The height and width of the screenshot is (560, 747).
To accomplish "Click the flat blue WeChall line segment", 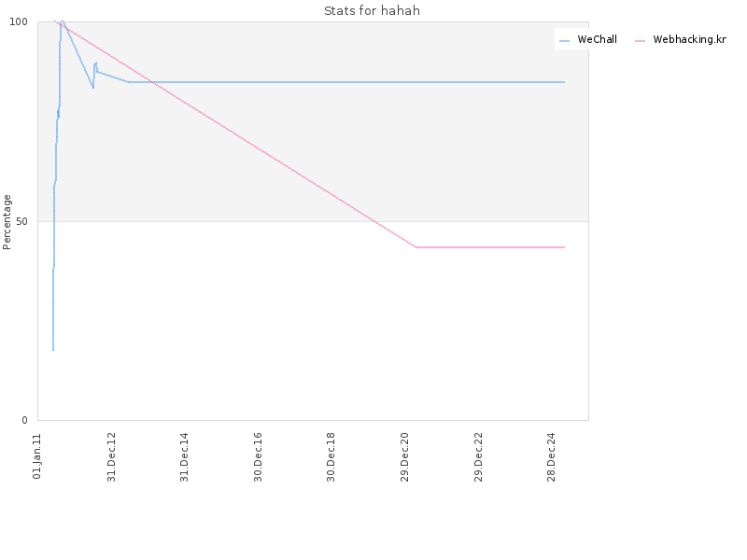I will (x=346, y=82).
